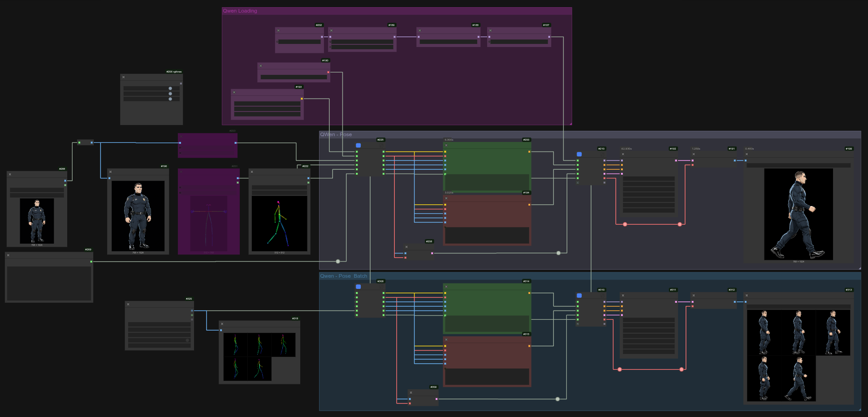
Task: Collapse the red node #194 via its header dot
Action: click(x=446, y=198)
